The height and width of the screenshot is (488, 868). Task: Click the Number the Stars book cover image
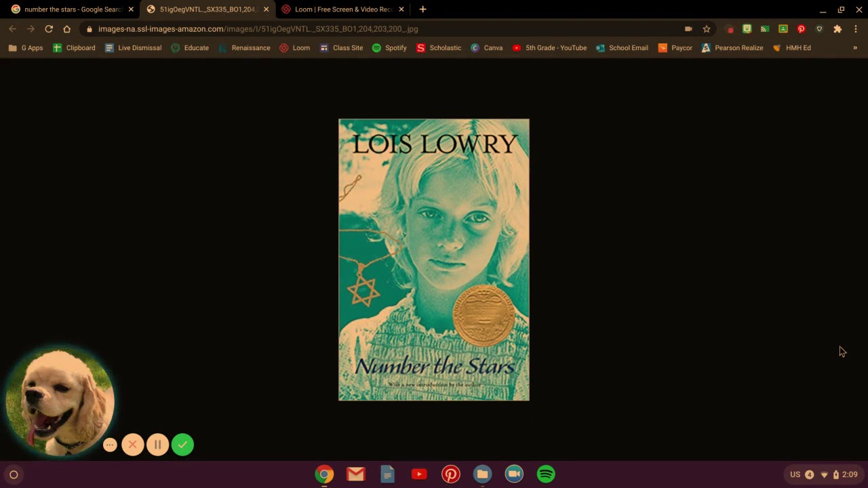click(434, 260)
